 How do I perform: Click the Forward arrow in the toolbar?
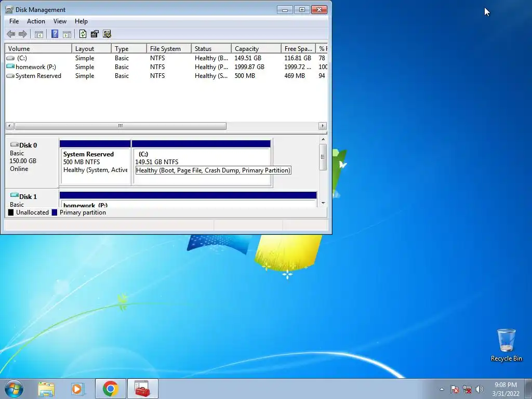click(x=23, y=34)
